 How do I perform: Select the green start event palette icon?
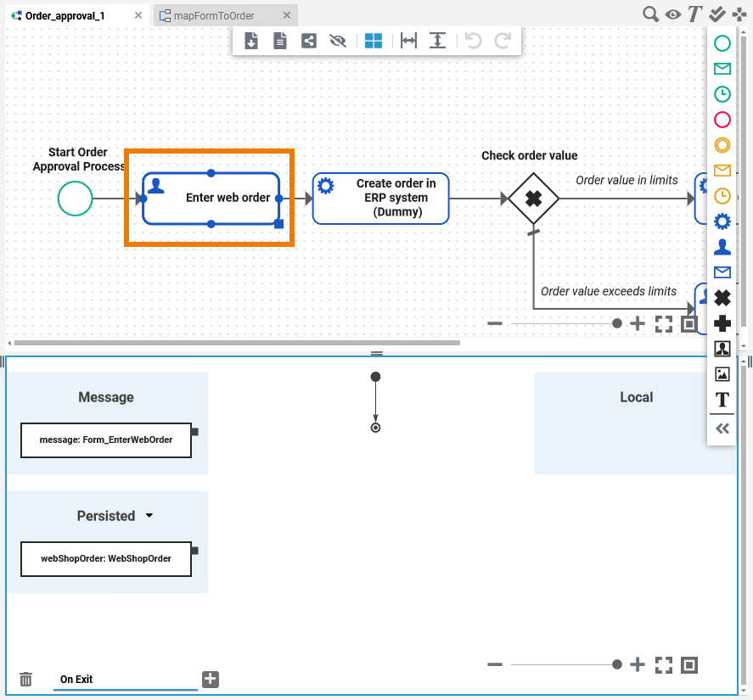(x=722, y=43)
